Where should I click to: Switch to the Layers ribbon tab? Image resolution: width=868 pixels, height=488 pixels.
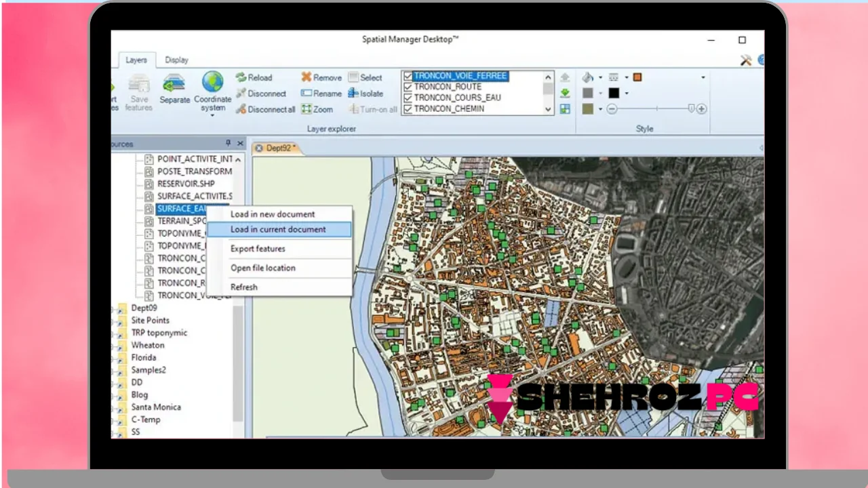(x=136, y=60)
